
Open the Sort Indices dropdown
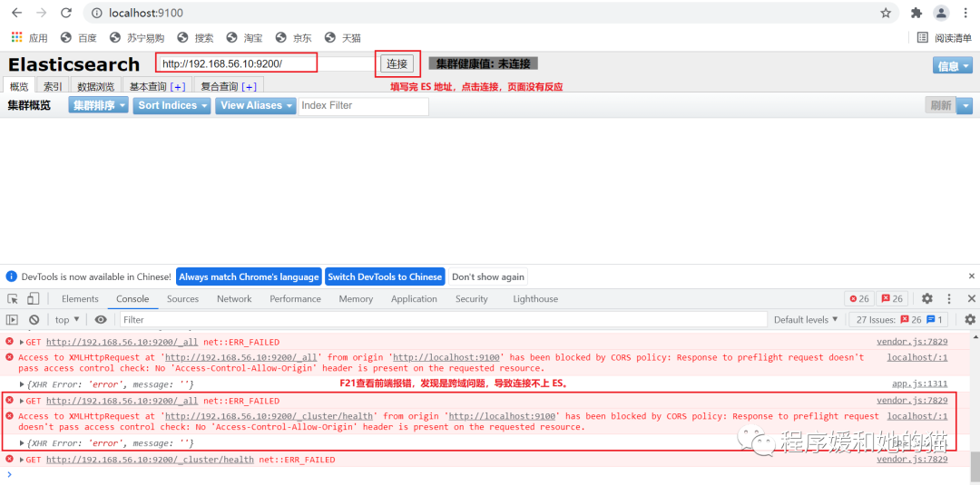tap(171, 105)
